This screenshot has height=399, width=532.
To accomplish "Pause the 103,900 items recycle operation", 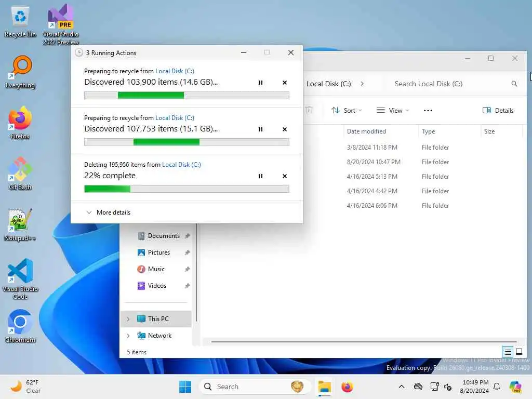I will [260, 83].
